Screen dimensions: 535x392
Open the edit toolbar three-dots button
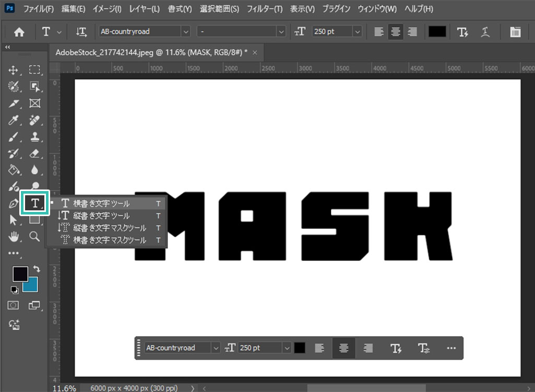click(x=13, y=253)
